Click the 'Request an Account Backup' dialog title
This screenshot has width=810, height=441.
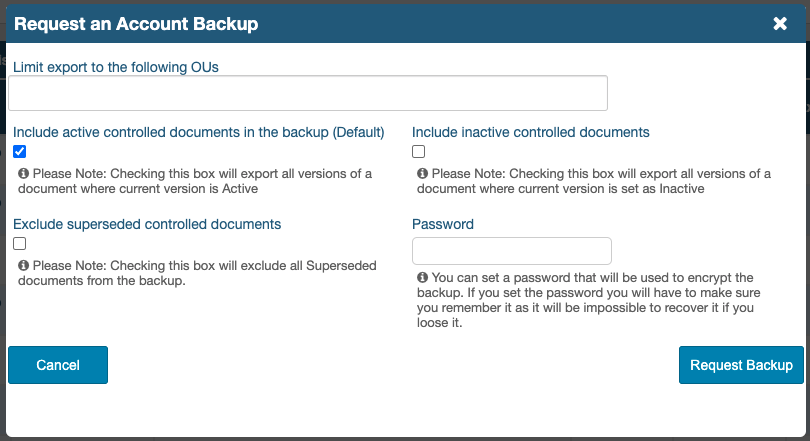(x=136, y=24)
